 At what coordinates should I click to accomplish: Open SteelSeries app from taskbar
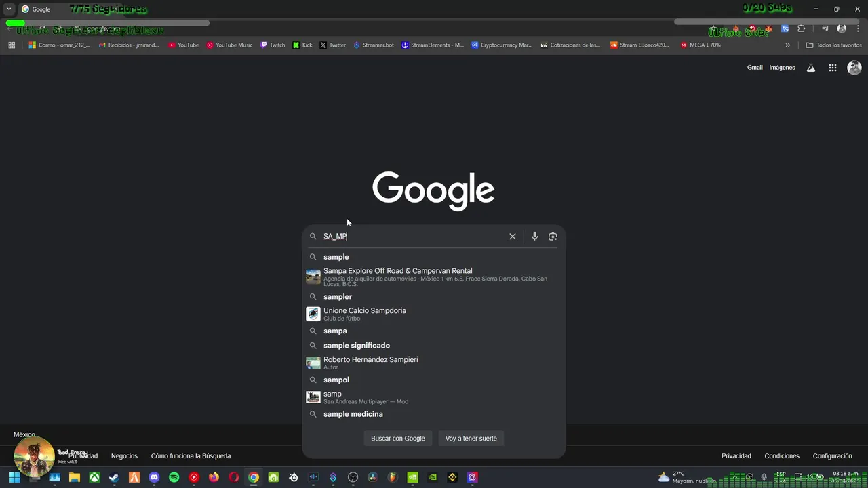[x=293, y=477]
